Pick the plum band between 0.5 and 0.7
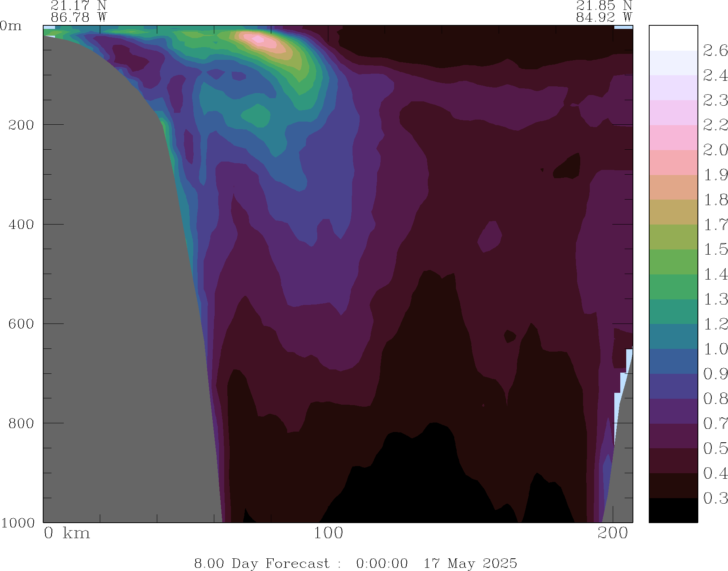Viewport: 728px width, 571px height. pyautogui.click(x=673, y=436)
